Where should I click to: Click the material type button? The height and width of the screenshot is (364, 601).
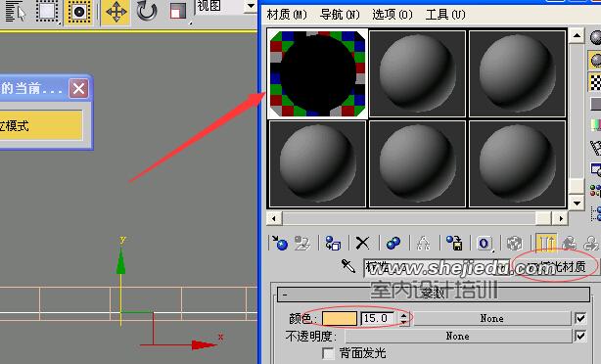coord(555,267)
